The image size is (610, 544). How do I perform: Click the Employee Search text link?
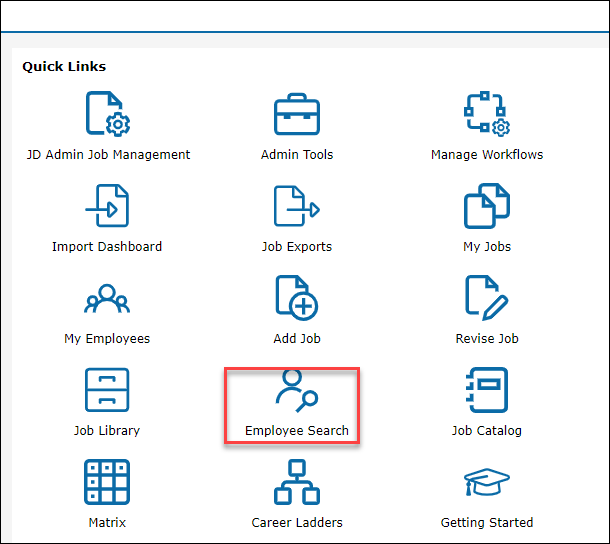(297, 431)
